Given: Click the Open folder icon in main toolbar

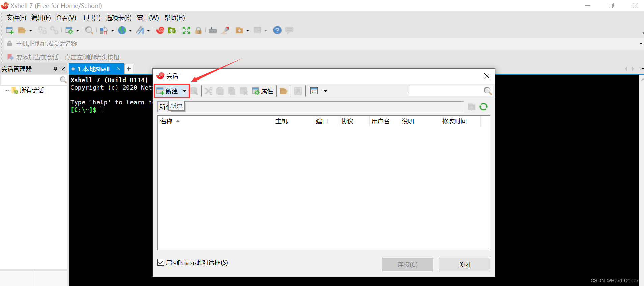Looking at the screenshot, I should click(22, 30).
